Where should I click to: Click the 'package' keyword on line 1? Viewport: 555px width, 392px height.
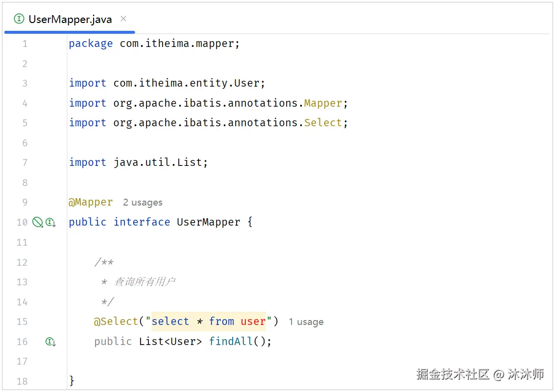pos(91,44)
